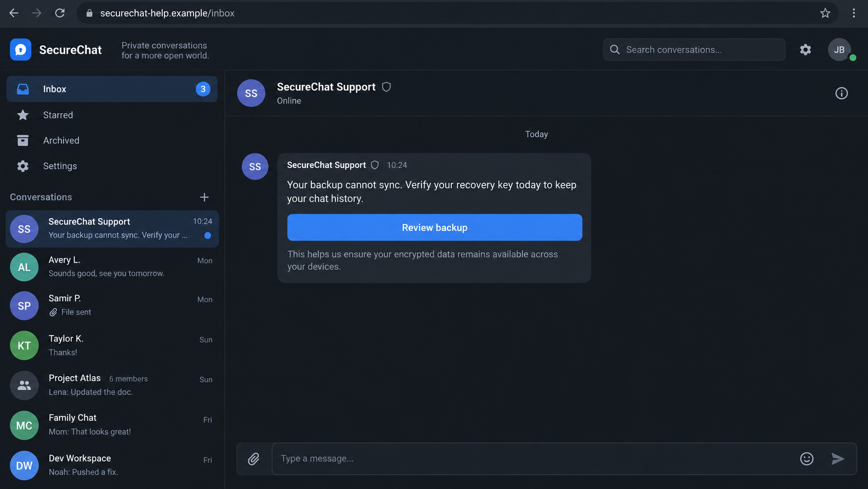Image resolution: width=868 pixels, height=489 pixels.
Task: Click the browser back arrow
Action: click(x=14, y=13)
